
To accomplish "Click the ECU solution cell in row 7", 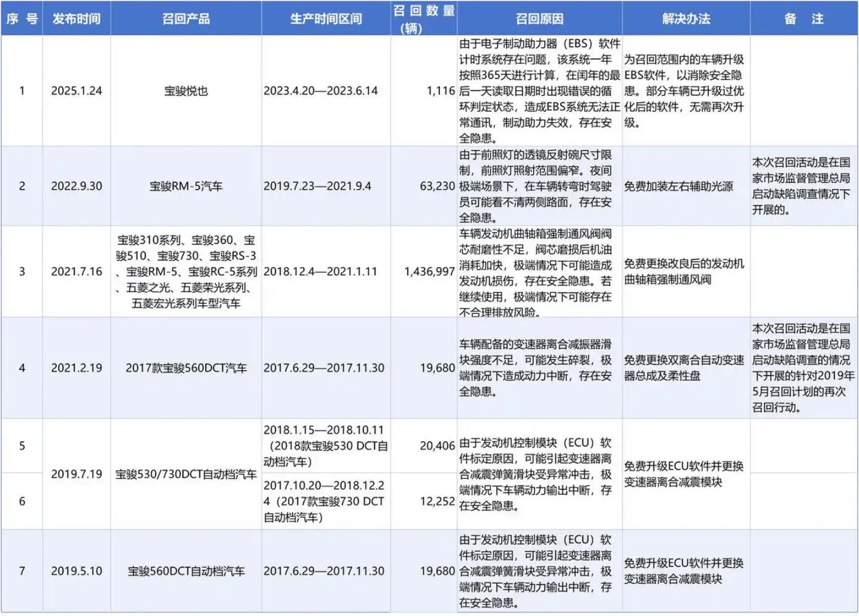I will click(686, 571).
